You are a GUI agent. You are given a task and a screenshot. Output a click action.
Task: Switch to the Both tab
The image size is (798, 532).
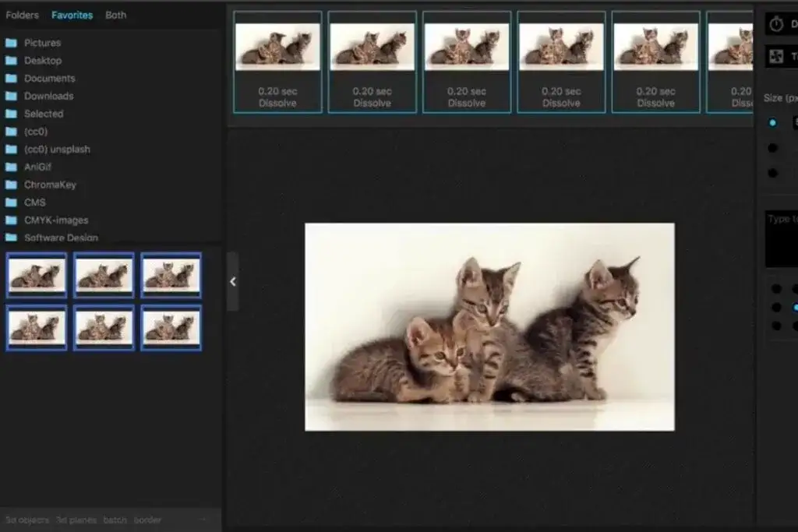click(115, 15)
